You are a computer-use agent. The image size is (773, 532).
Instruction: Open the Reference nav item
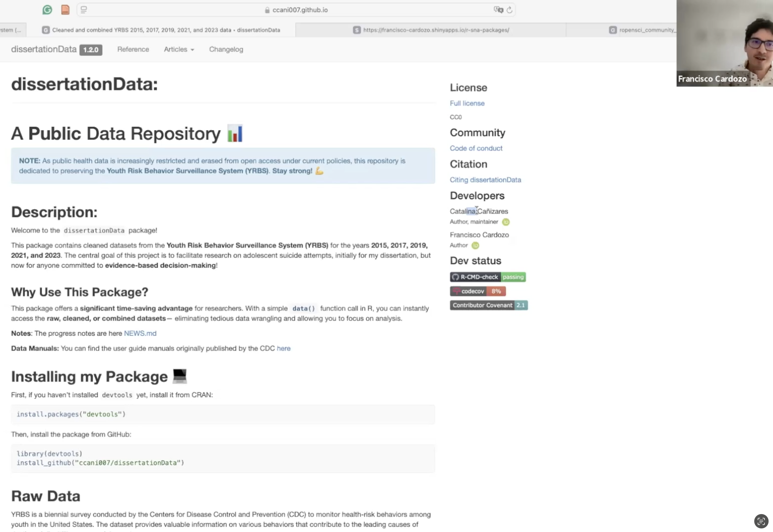click(133, 49)
